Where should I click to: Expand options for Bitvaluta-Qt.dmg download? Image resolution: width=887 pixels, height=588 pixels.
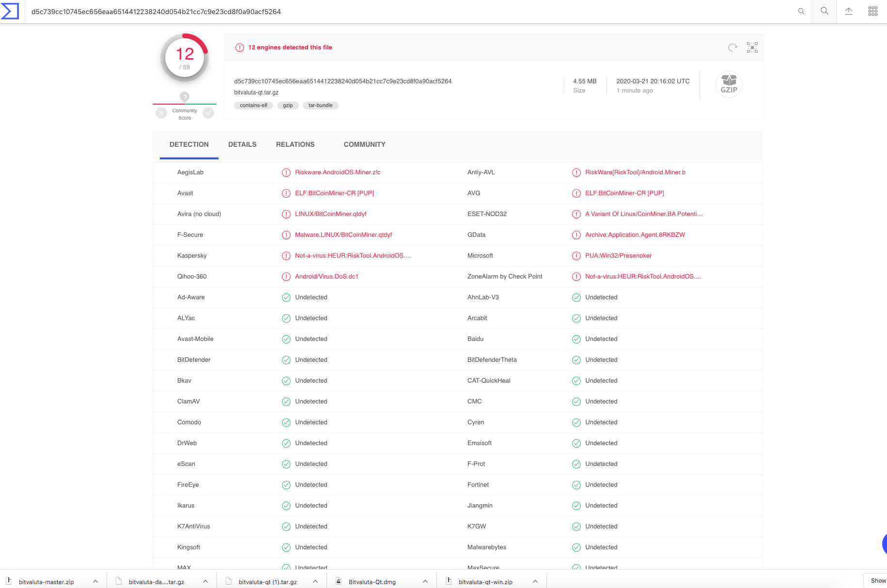[425, 581]
